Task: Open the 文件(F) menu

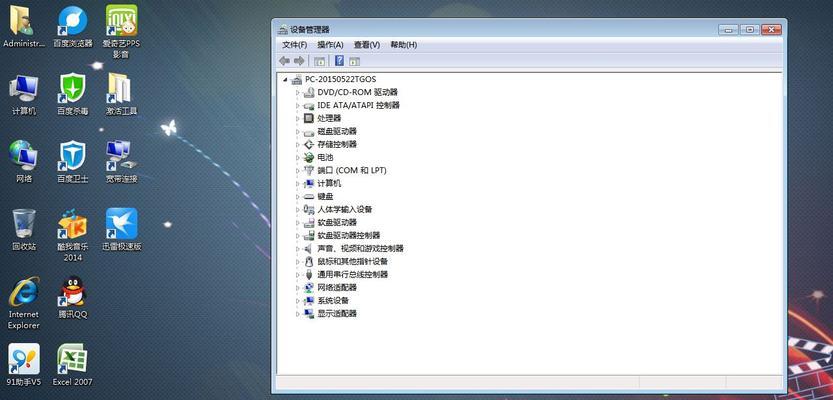Action: (x=294, y=45)
